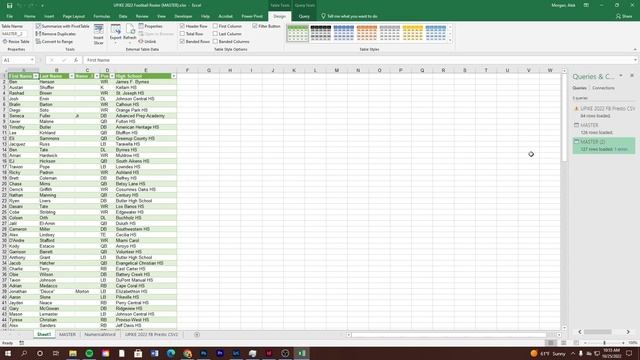
Task: Open Spotify from the taskbar
Action: [89, 353]
